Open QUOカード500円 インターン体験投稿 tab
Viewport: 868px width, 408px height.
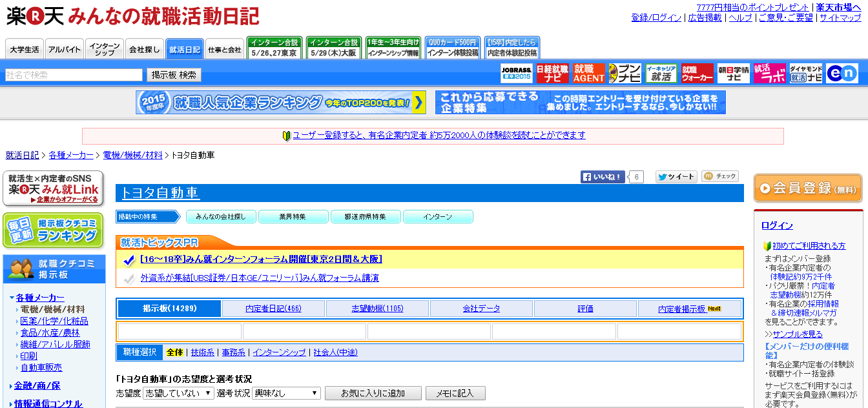(453, 48)
